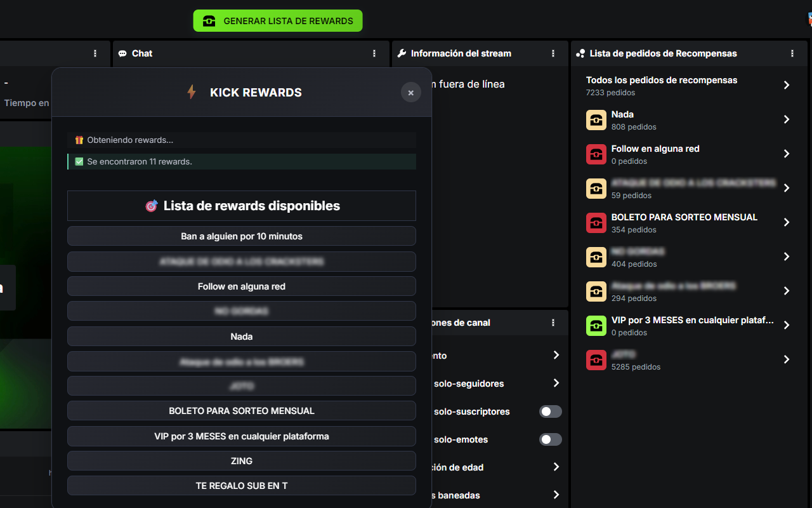Toggle the solo-emotes switch
812x508 pixels.
[551, 439]
